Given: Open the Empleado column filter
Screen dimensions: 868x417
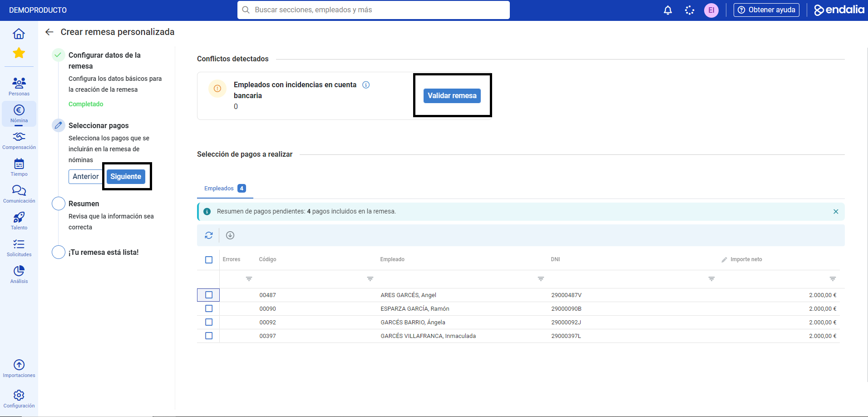Looking at the screenshot, I should [x=541, y=279].
